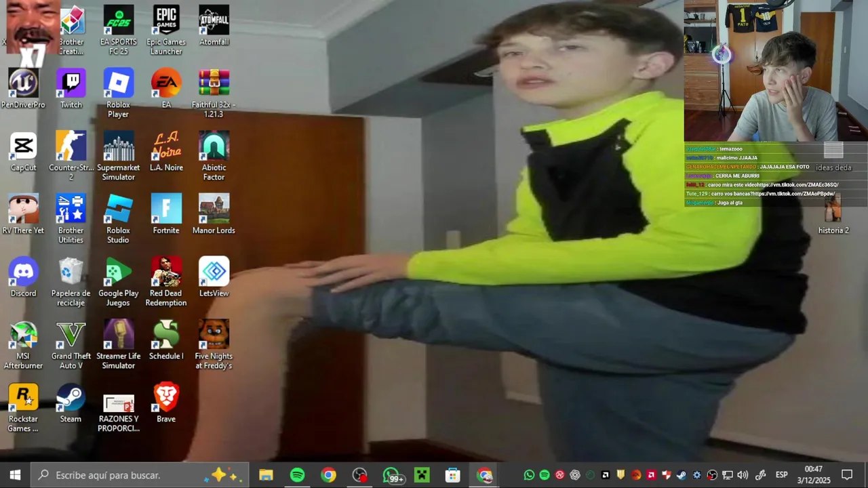868x488 pixels.
Task: Launch Supermarket Simulator shortcut
Action: click(x=118, y=157)
